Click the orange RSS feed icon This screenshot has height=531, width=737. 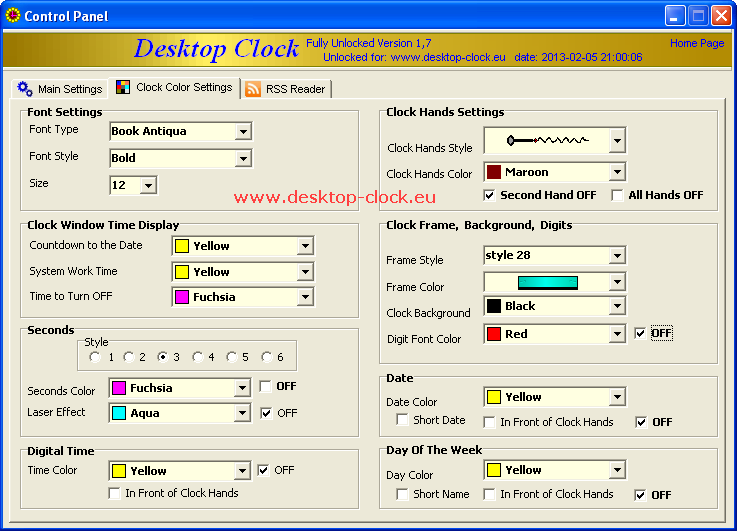[x=253, y=89]
